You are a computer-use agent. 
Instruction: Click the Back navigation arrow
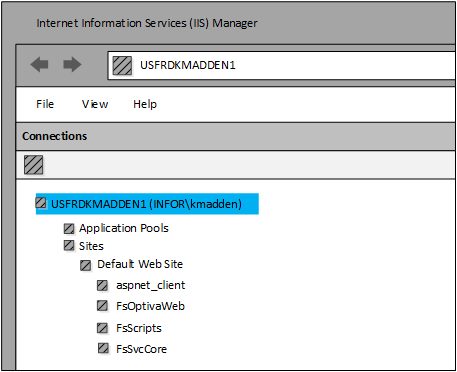pyautogui.click(x=39, y=64)
